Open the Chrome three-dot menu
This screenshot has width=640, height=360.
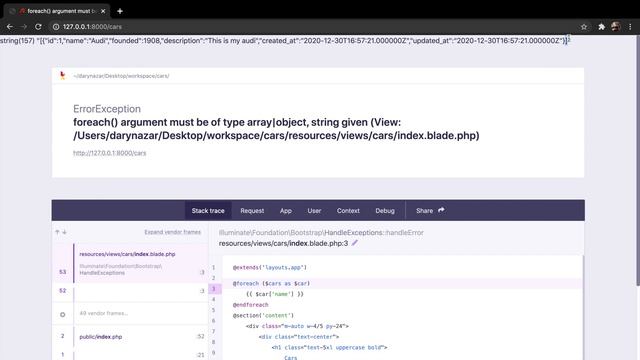click(630, 27)
